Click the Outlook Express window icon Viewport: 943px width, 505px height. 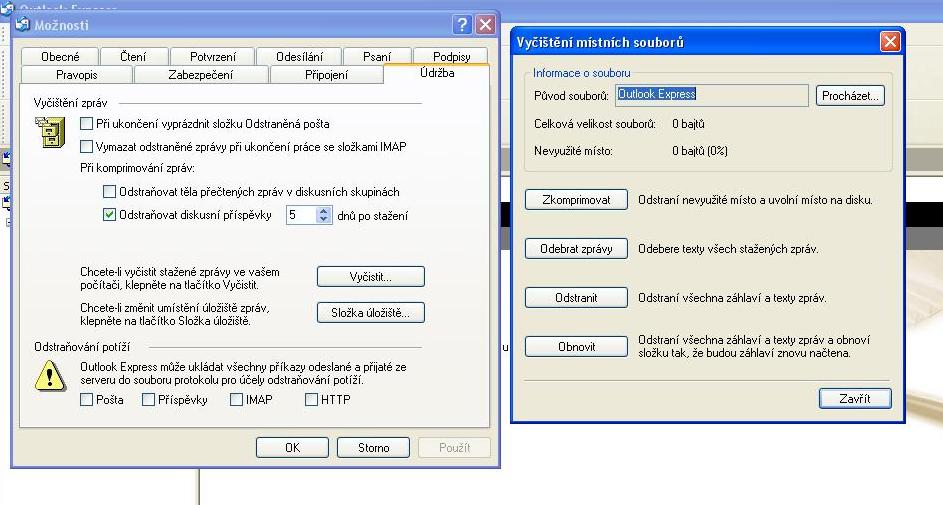[x=7, y=7]
